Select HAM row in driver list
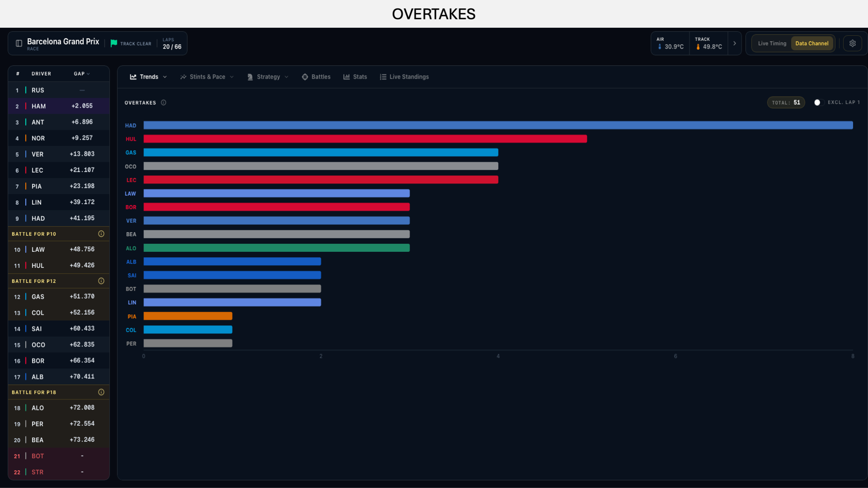Image resolution: width=868 pixels, height=488 pixels. click(x=59, y=106)
